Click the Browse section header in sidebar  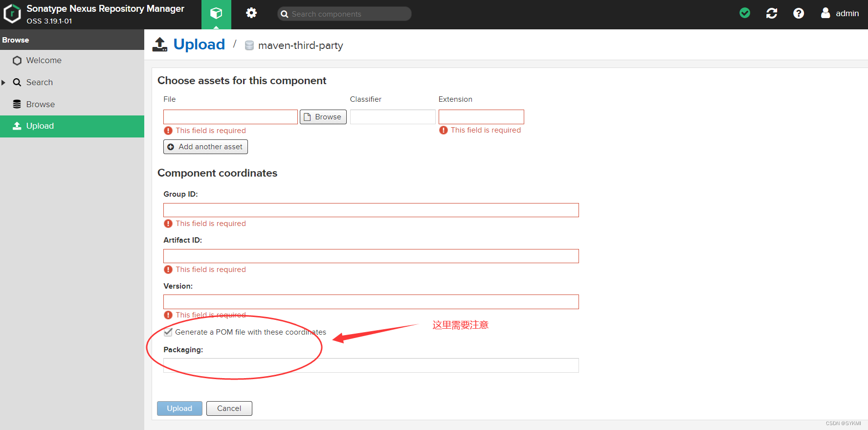[72, 40]
